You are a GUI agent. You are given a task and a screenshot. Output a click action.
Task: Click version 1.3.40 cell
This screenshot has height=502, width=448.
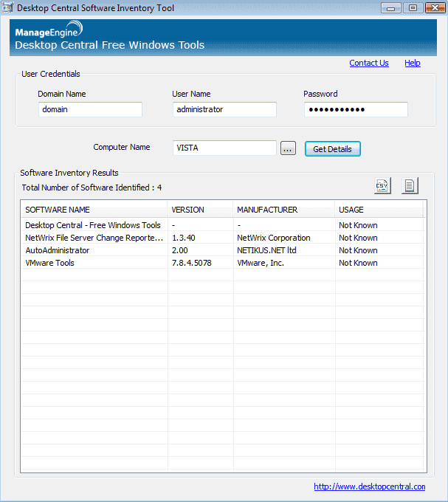200,238
